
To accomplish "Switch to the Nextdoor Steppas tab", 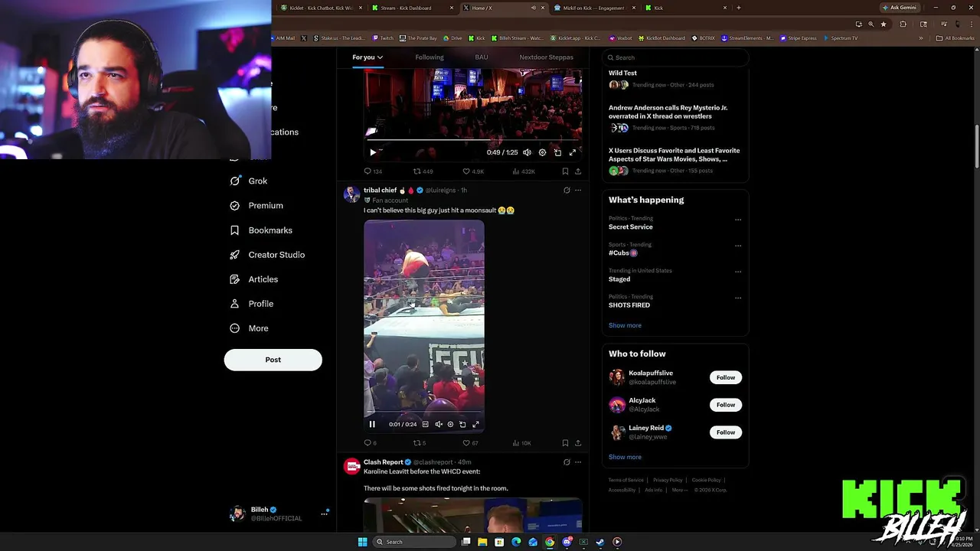I will pyautogui.click(x=546, y=57).
